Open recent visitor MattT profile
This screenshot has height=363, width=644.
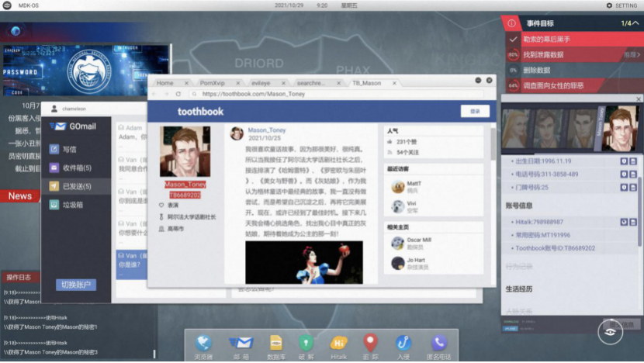[414, 184]
